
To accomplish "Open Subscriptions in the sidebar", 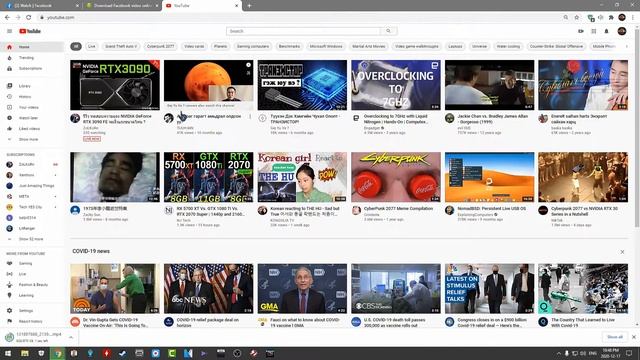I will tap(32, 69).
